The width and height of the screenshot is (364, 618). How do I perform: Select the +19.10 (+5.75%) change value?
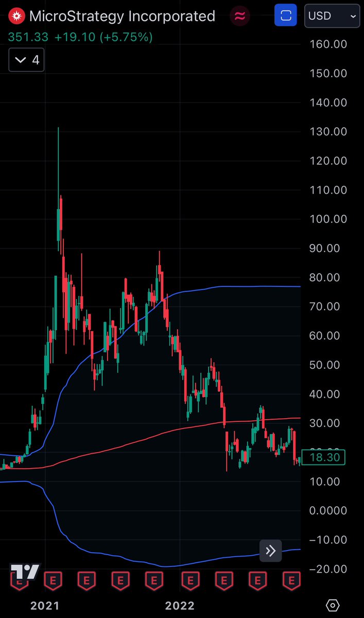point(104,38)
